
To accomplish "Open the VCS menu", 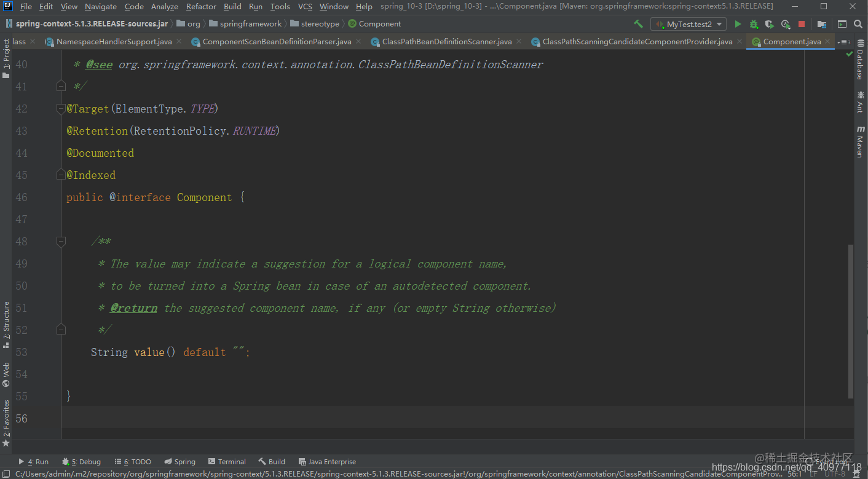I will (305, 7).
